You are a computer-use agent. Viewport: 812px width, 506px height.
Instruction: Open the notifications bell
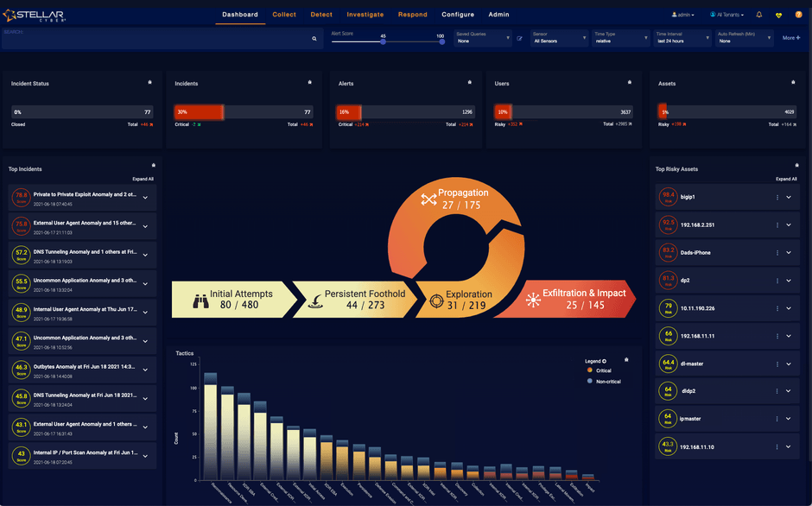pos(759,15)
